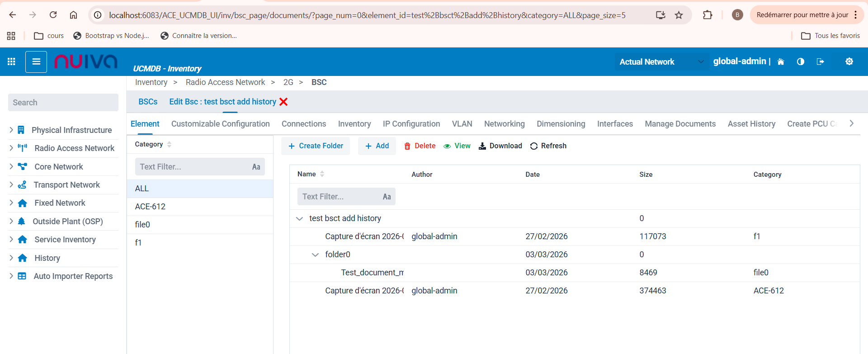Image resolution: width=868 pixels, height=354 pixels.
Task: Toggle the dark/light contrast theme icon
Action: [x=801, y=61]
